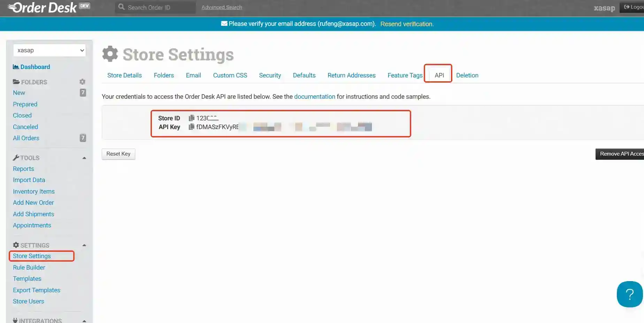Open Templates settings
Viewport: 644px width, 323px height.
(27, 279)
